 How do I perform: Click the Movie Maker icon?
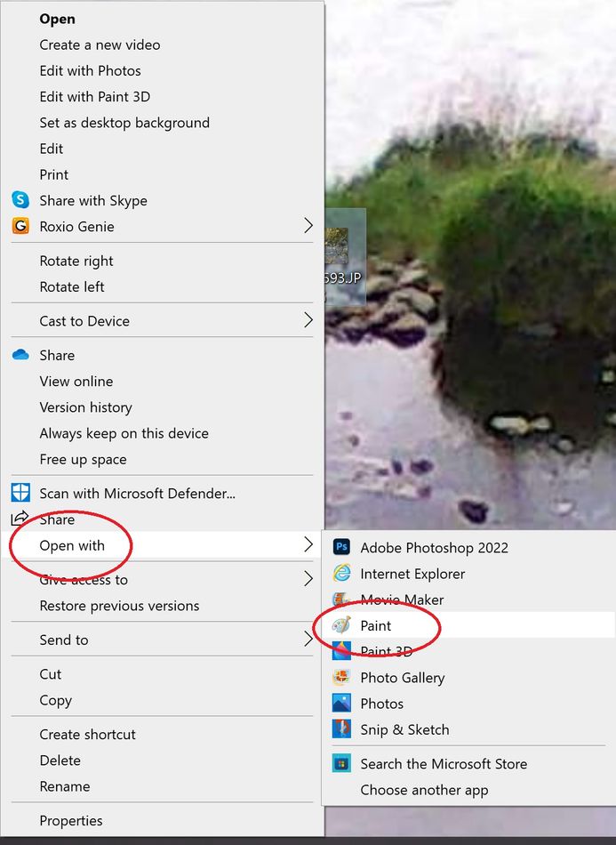pos(340,599)
